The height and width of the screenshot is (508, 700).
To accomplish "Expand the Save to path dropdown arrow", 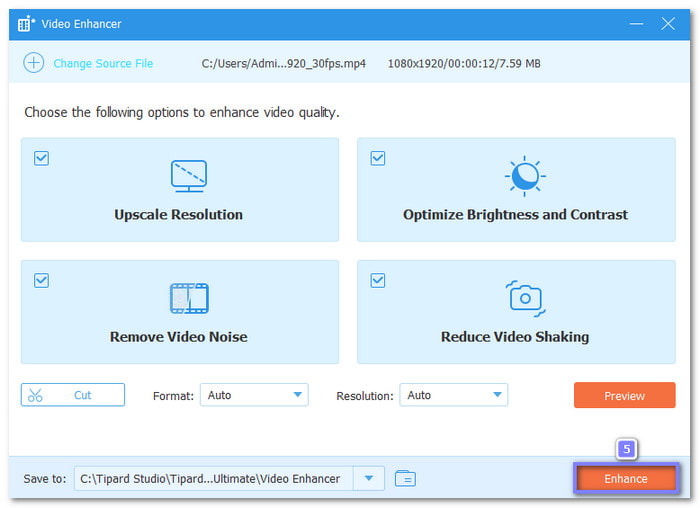I will pos(370,479).
